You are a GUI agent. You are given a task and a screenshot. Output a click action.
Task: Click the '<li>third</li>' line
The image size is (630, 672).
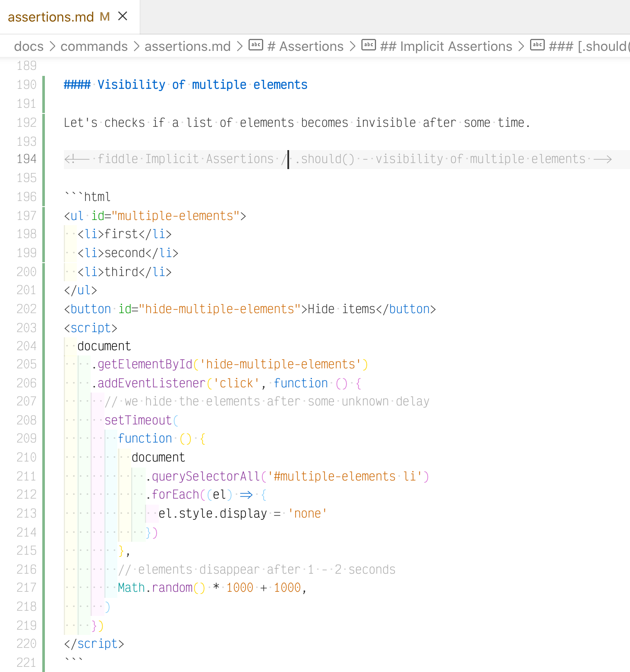click(x=125, y=272)
